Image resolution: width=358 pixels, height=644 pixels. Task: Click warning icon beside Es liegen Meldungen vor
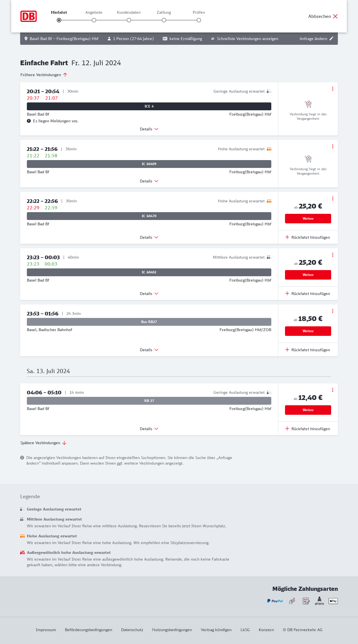pos(29,121)
